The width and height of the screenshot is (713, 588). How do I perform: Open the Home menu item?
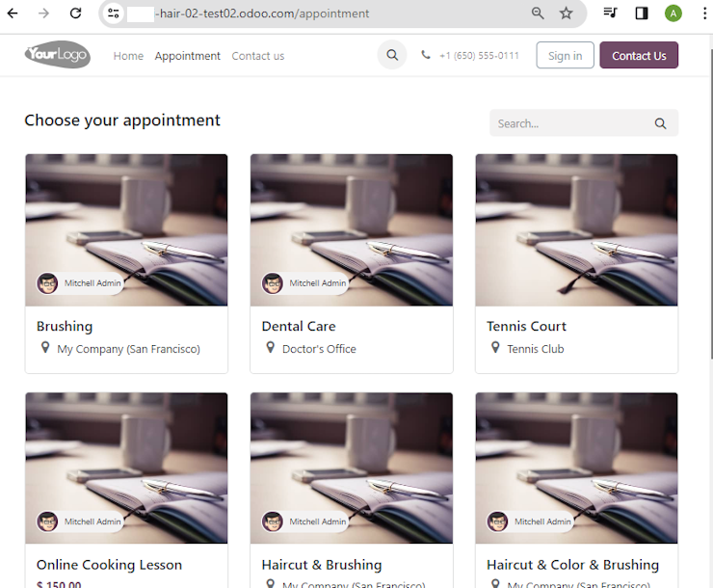(128, 56)
